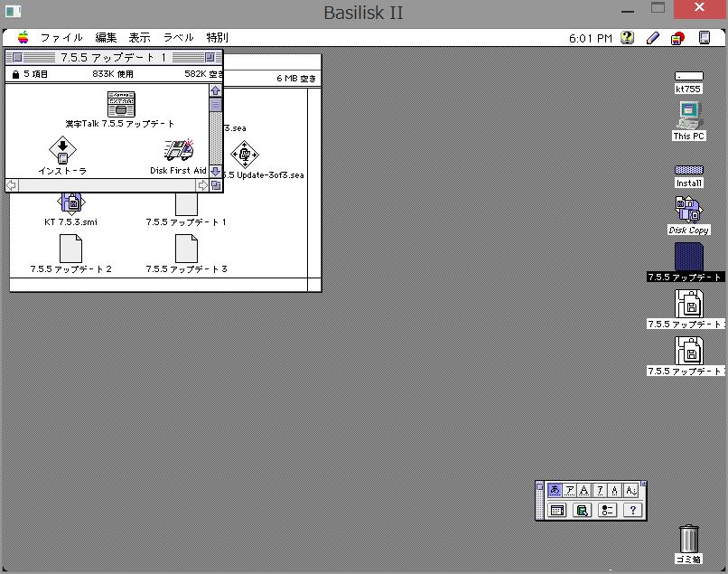Switch to half-width alphanumeric A mode
The height and width of the screenshot is (574, 728).
point(615,490)
